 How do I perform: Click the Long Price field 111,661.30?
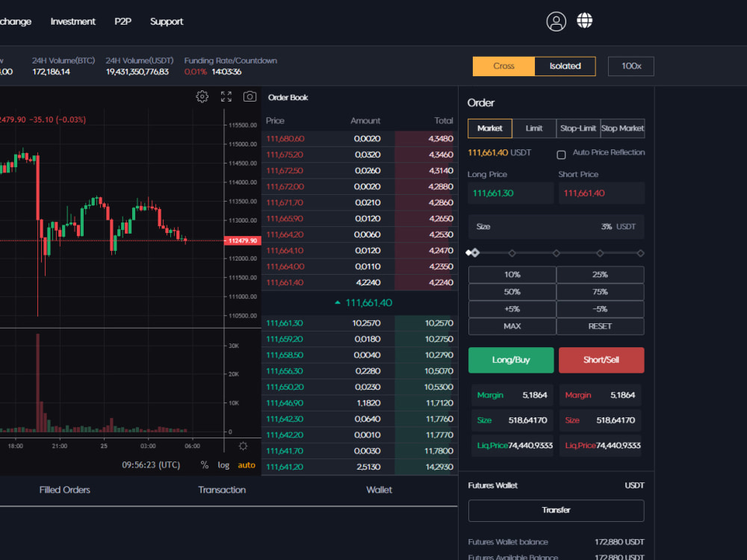tap(511, 193)
